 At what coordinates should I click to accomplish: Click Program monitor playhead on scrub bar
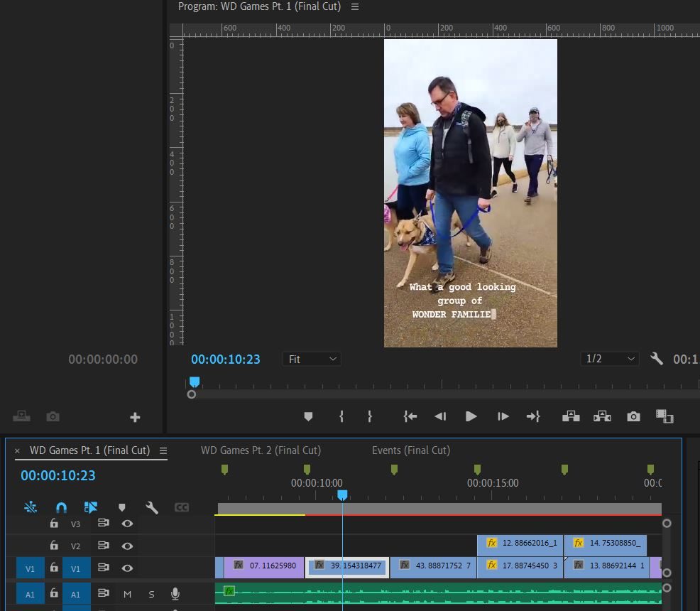pos(195,382)
